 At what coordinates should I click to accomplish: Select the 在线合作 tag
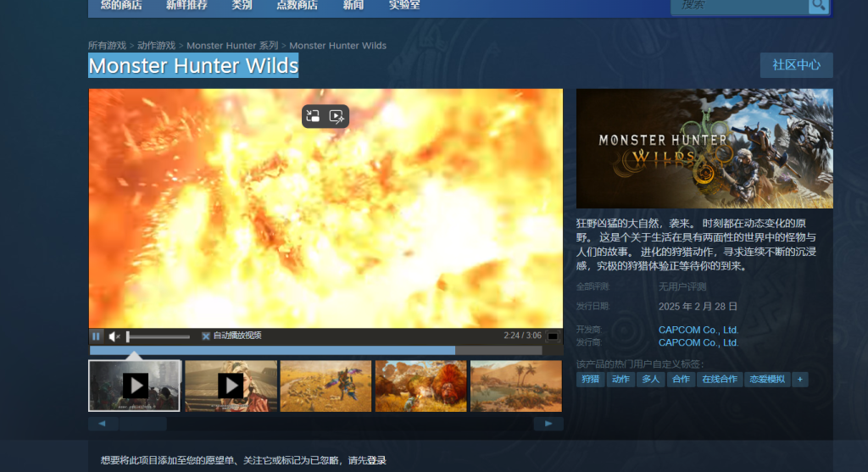(x=719, y=379)
